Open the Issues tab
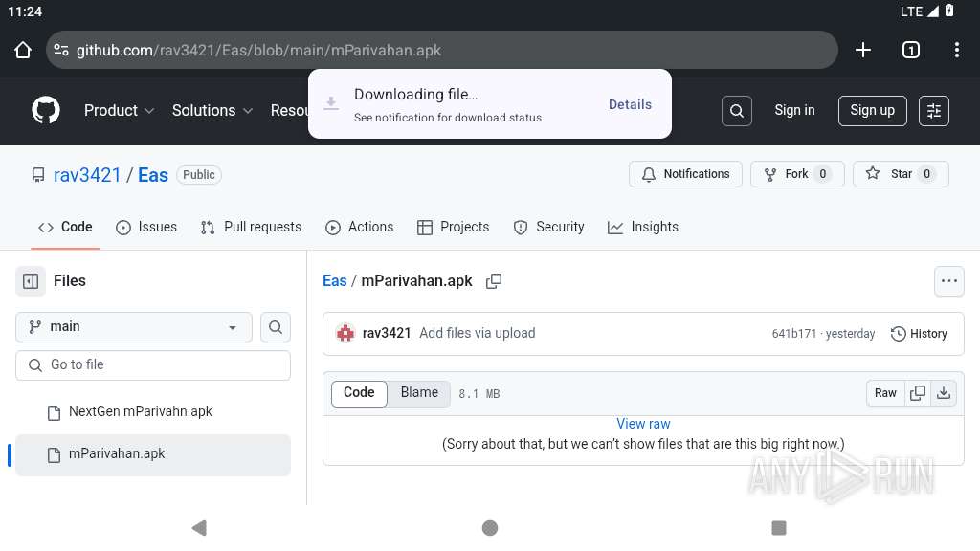This screenshot has width=980, height=551. coord(146,228)
